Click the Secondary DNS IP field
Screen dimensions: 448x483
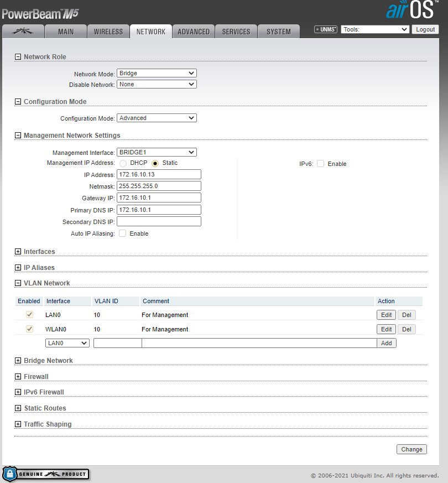tap(159, 221)
